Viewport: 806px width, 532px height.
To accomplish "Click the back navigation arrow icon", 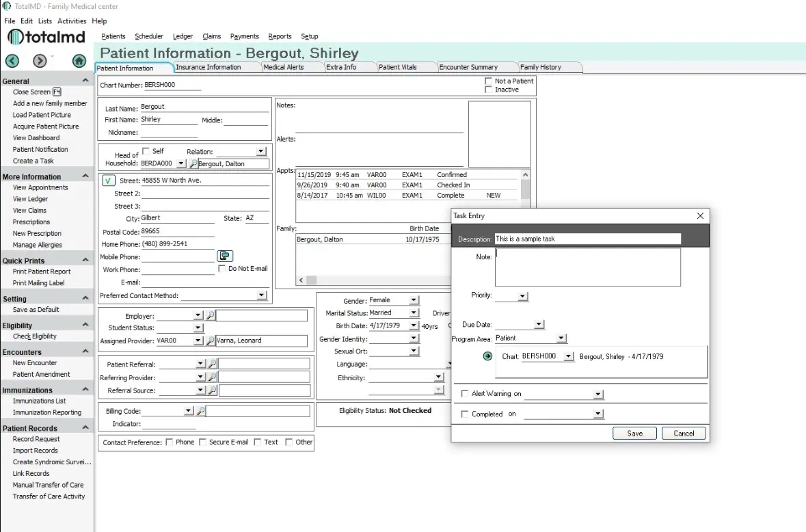I will click(x=12, y=61).
